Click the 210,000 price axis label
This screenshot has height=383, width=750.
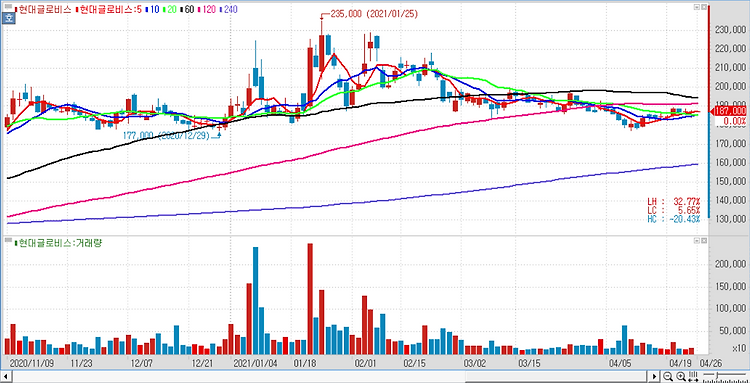tap(731, 68)
